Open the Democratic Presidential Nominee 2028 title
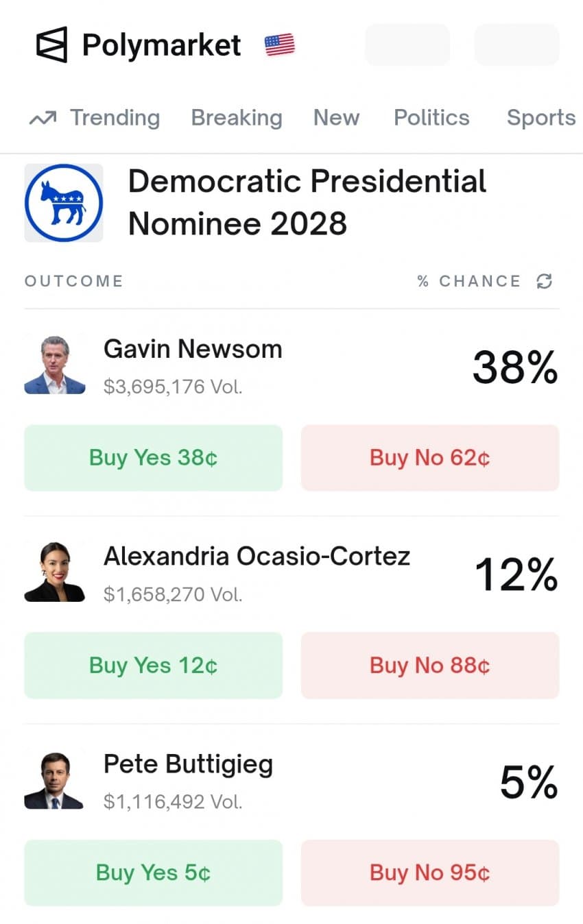583x924 pixels. [307, 203]
